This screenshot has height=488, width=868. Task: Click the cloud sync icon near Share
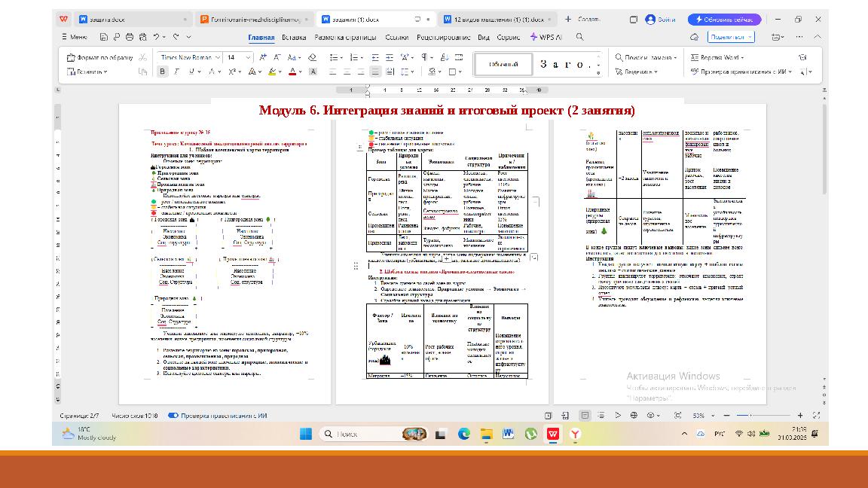tap(694, 37)
